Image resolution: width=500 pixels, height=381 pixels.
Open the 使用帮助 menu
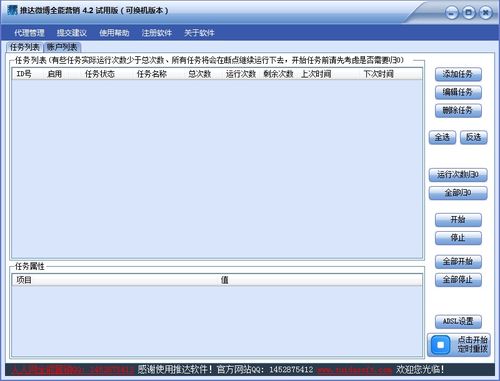(114, 33)
